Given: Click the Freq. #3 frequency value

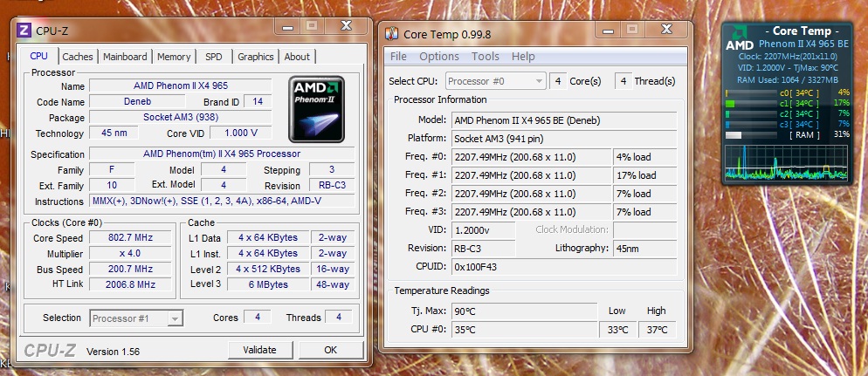Looking at the screenshot, I should (x=532, y=212).
